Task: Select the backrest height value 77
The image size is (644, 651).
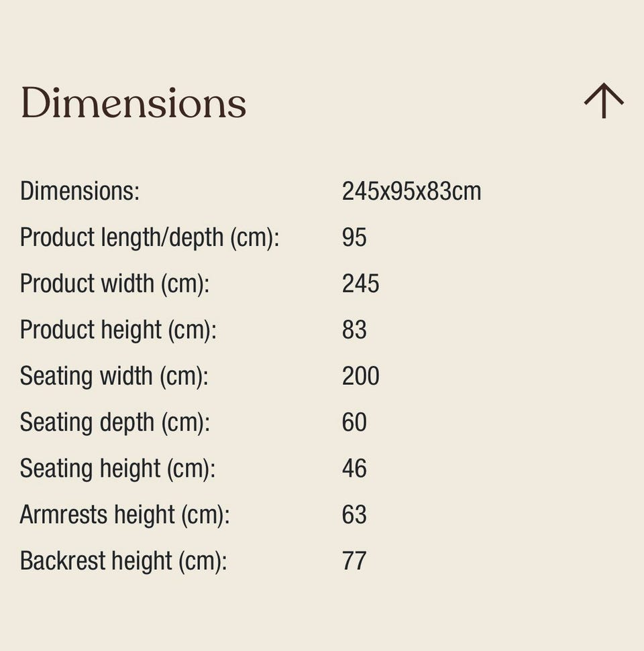Action: point(354,561)
